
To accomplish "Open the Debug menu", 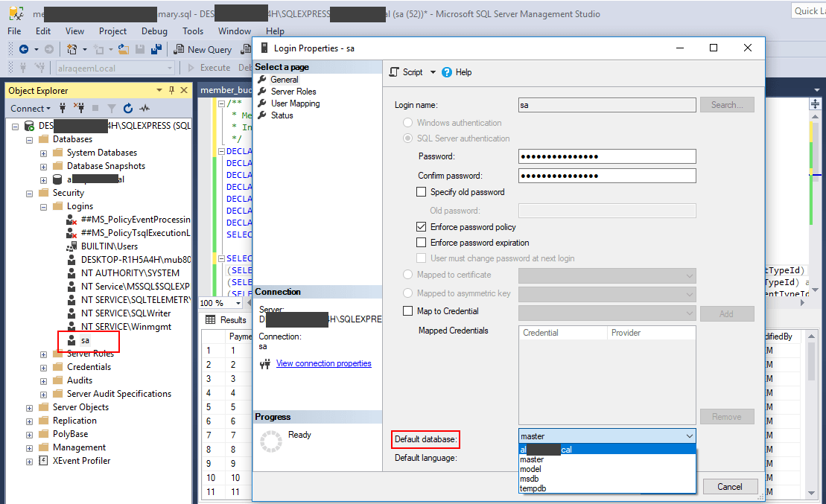I will [154, 31].
